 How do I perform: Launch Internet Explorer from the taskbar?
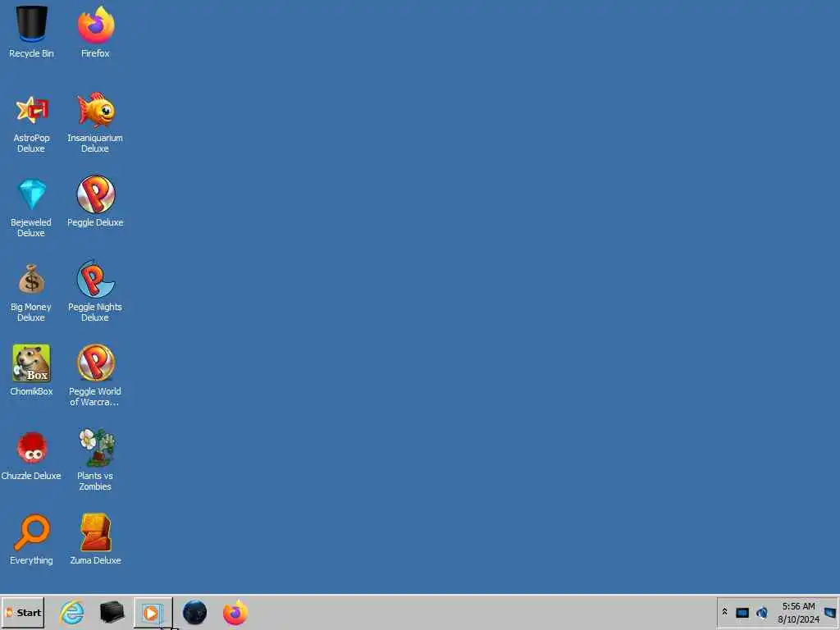click(x=72, y=612)
